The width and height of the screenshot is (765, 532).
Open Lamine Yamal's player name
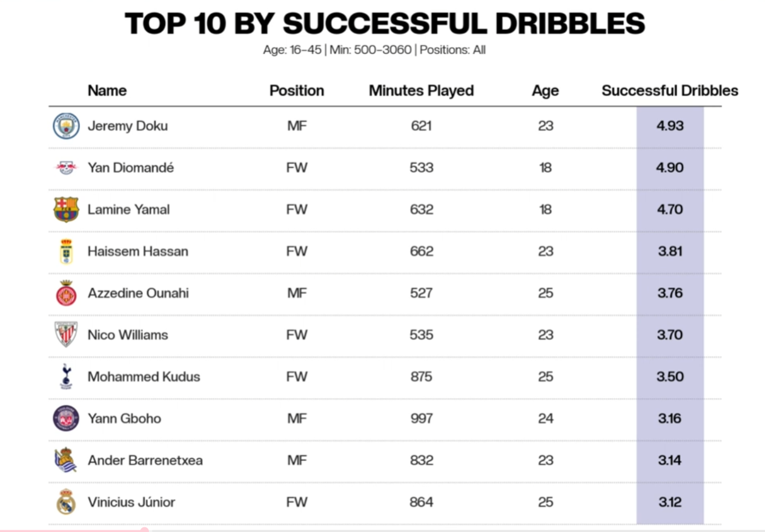129,210
